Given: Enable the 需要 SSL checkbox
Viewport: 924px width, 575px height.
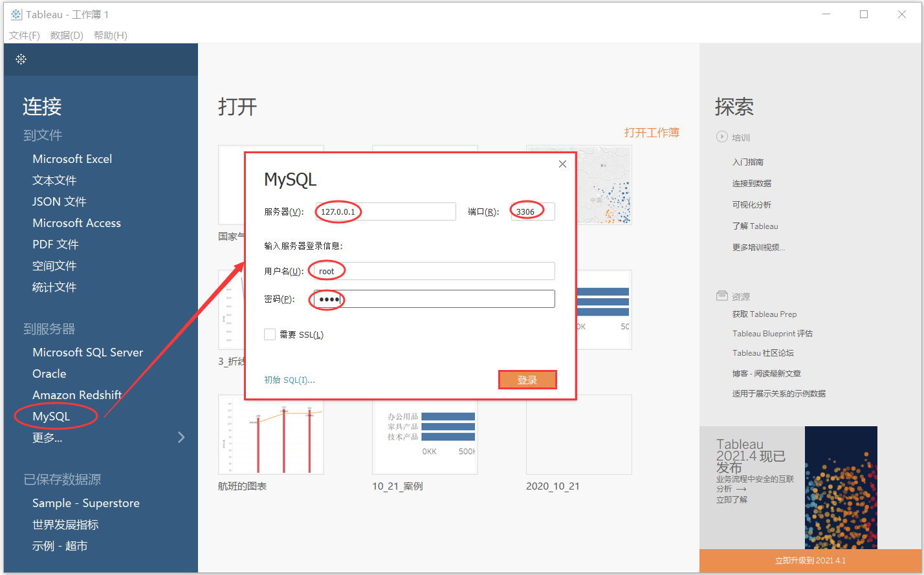Looking at the screenshot, I should 270,334.
